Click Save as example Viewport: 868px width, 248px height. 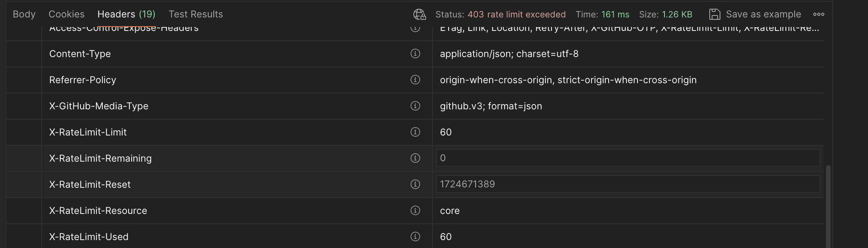pyautogui.click(x=755, y=14)
